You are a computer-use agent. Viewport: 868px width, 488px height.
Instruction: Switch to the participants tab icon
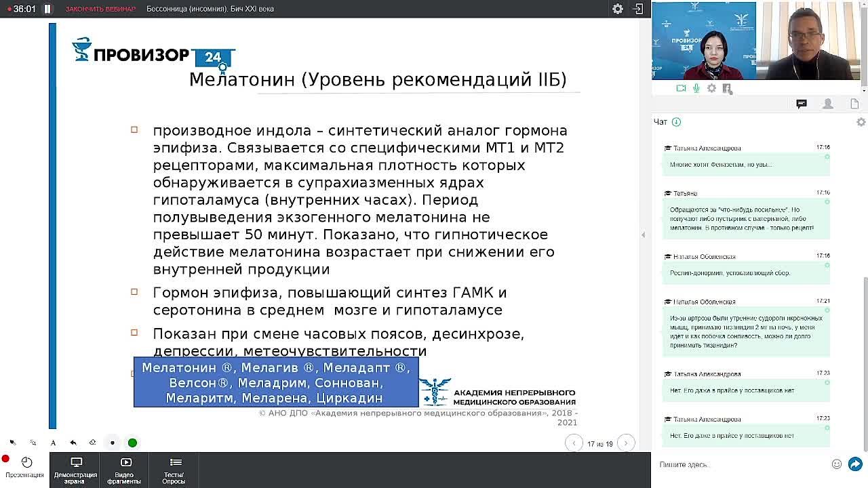pos(828,104)
